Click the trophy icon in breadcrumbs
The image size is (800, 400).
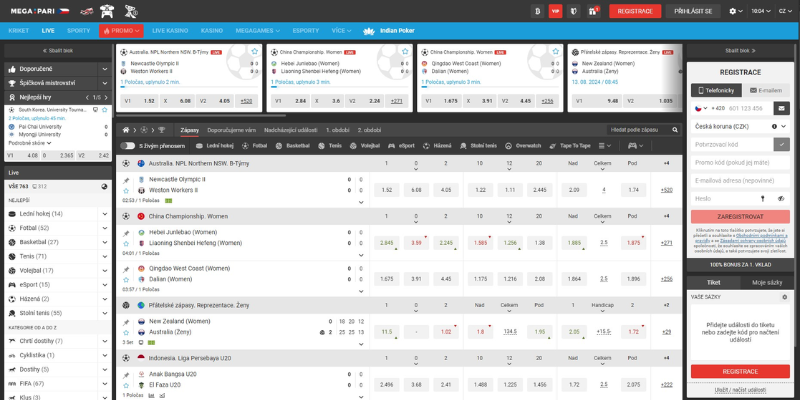coord(161,130)
